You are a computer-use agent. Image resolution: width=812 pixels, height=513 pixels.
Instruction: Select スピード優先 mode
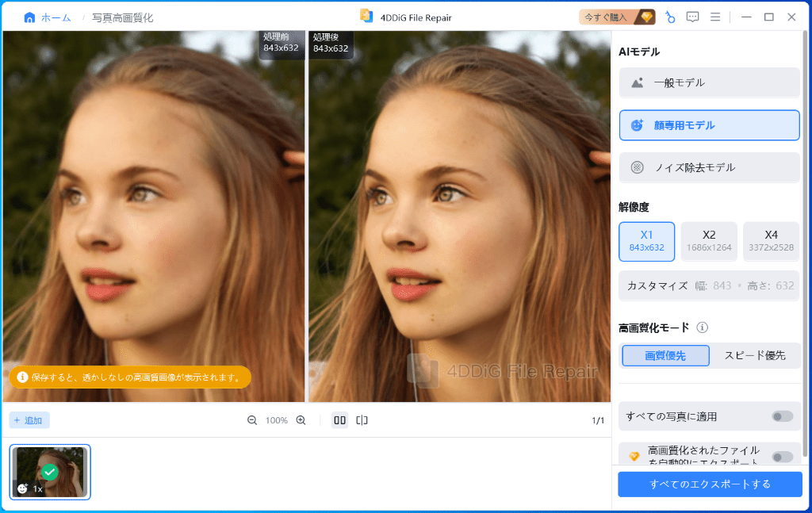pos(755,356)
